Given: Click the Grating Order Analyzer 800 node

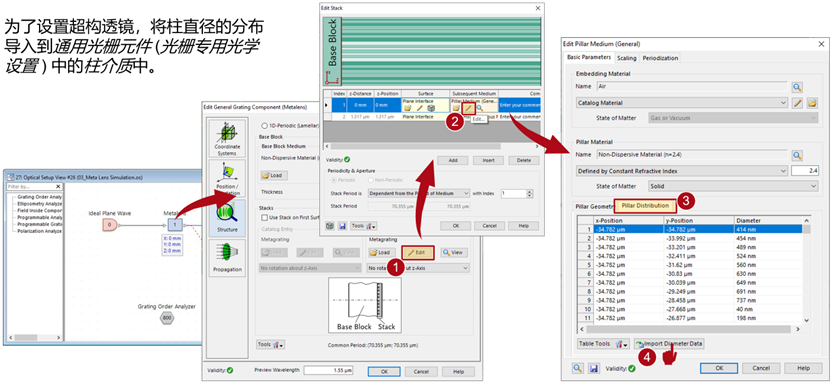Looking at the screenshot, I should point(167,318).
